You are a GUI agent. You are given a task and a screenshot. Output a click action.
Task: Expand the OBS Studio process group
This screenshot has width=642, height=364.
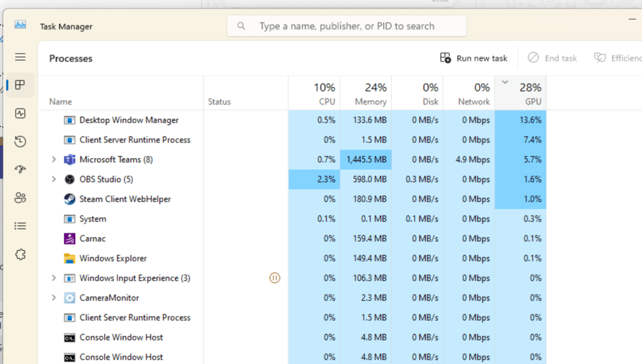54,179
